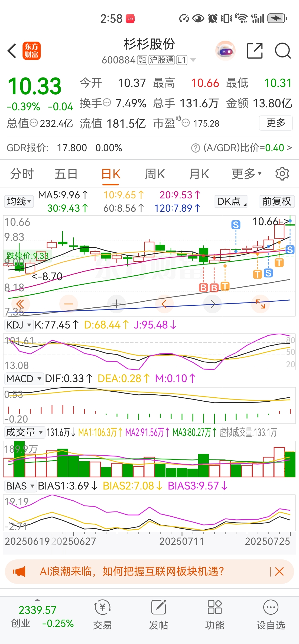Tap the back arrow icon
This screenshot has height=644, width=299.
click(12, 51)
